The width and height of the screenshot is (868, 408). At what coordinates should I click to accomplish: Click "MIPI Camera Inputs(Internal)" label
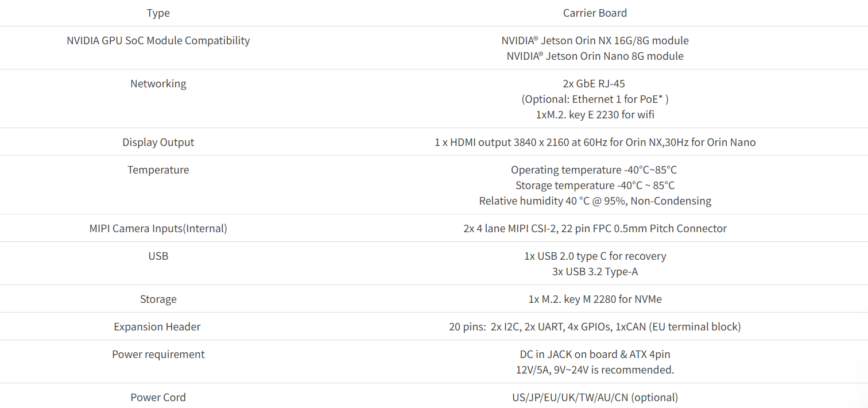[x=158, y=229]
